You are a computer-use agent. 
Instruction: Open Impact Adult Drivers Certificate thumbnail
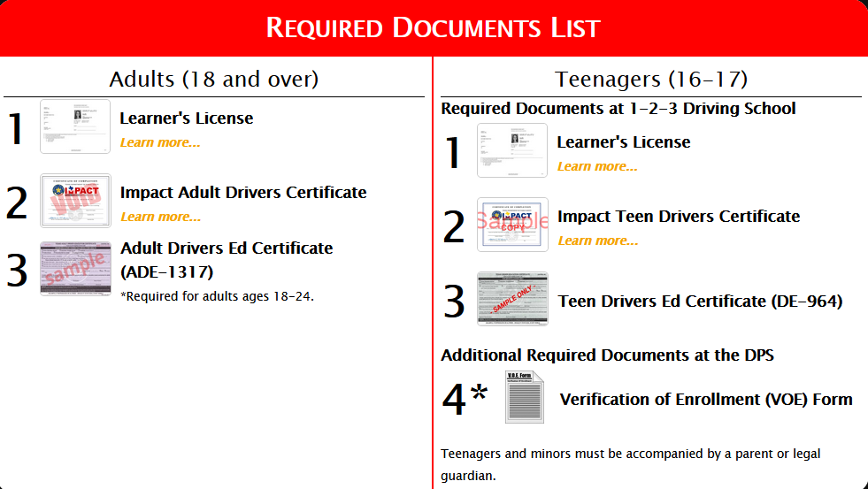tap(75, 201)
